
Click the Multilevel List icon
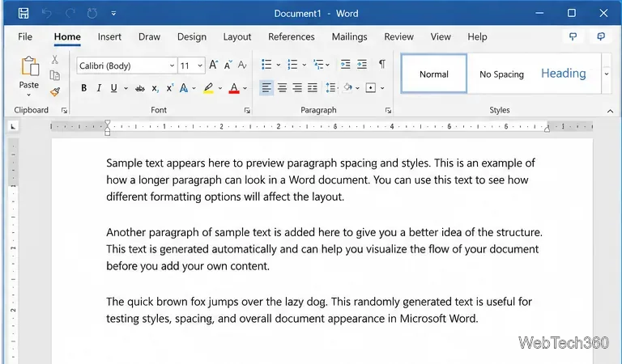[318, 64]
